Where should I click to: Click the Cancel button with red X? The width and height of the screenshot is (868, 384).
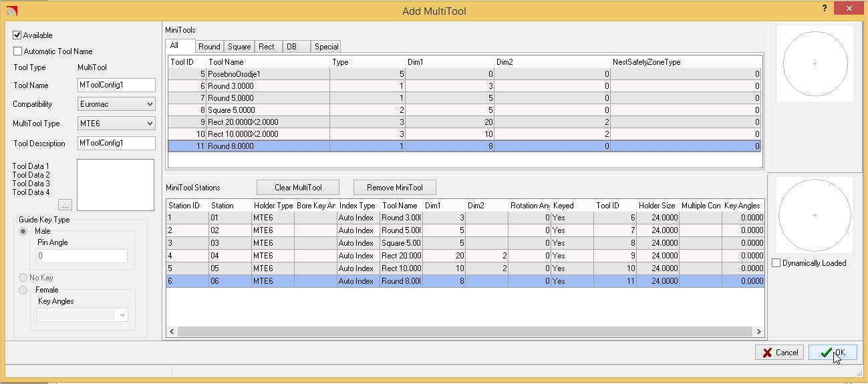pyautogui.click(x=779, y=353)
